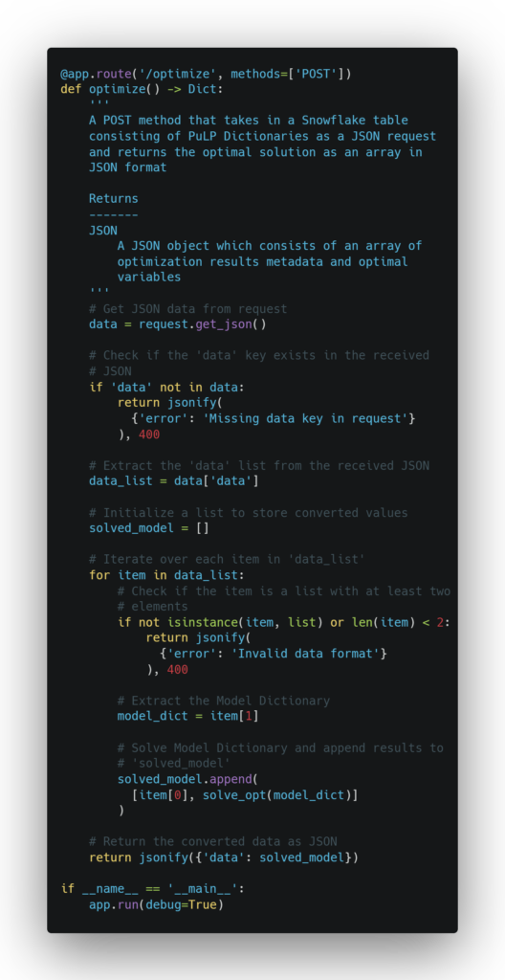Click the final return jsonify line
The height and width of the screenshot is (980, 505).
coord(224,857)
